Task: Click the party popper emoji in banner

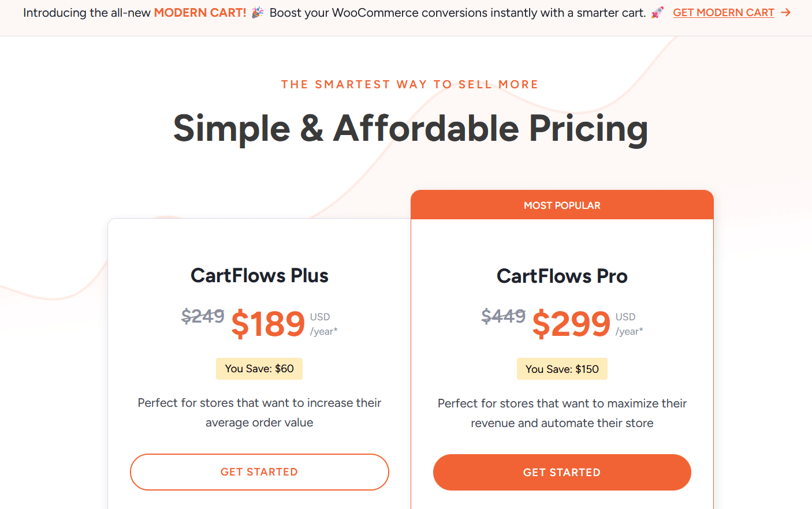Action: click(258, 13)
